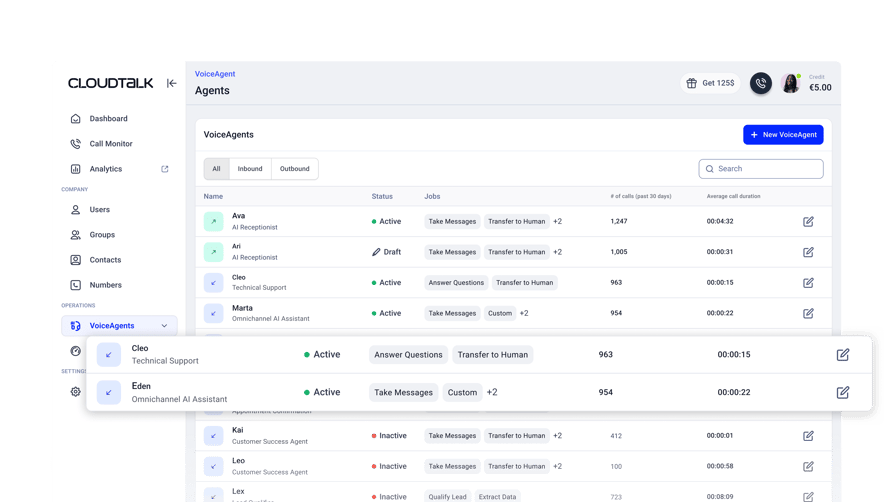Edit the Ava agent
894x502 pixels.
tap(808, 221)
